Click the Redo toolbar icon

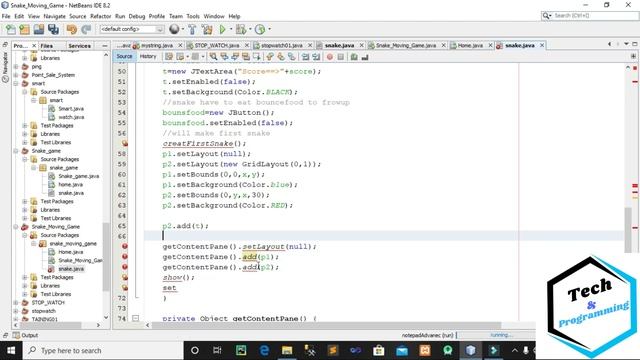click(86, 29)
